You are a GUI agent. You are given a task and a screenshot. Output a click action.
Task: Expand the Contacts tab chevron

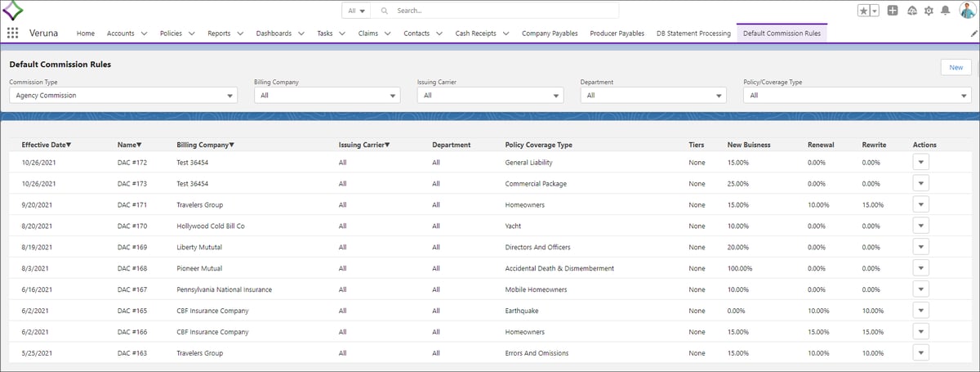click(x=439, y=34)
